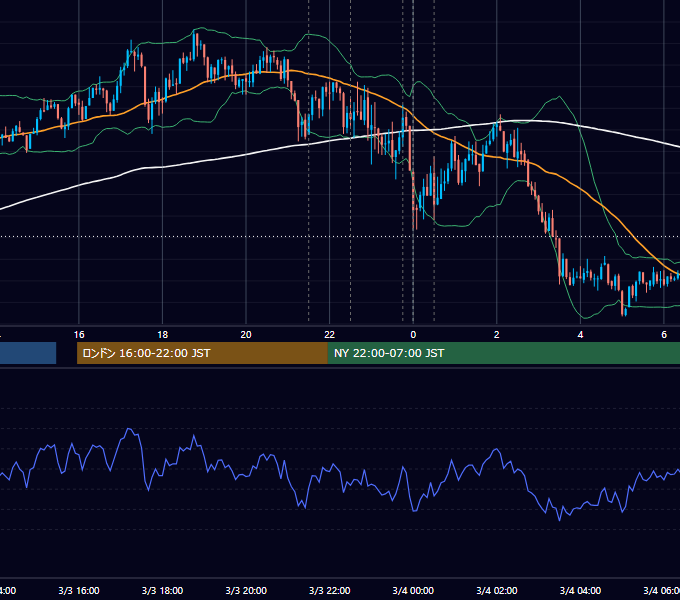Click the NY 22:00-07:00 JST session bar

point(503,353)
